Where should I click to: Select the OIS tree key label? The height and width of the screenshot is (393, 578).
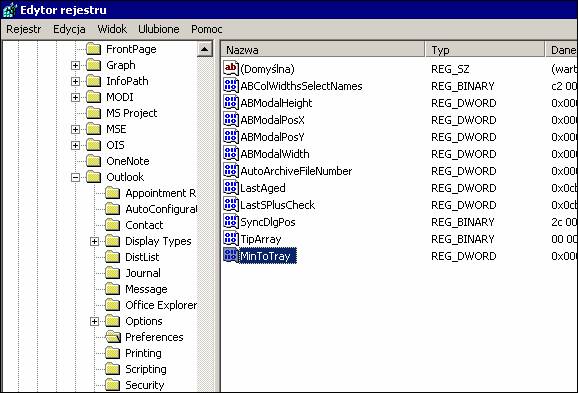click(115, 145)
